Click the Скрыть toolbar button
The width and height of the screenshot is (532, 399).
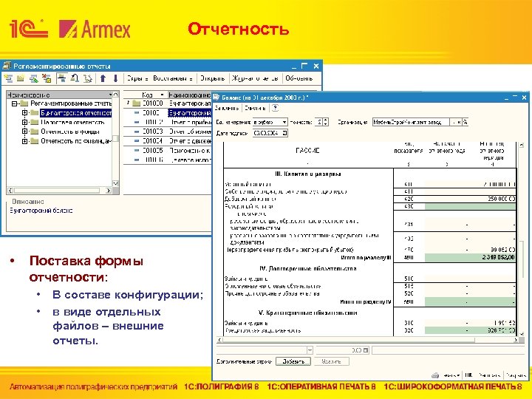tap(137, 78)
